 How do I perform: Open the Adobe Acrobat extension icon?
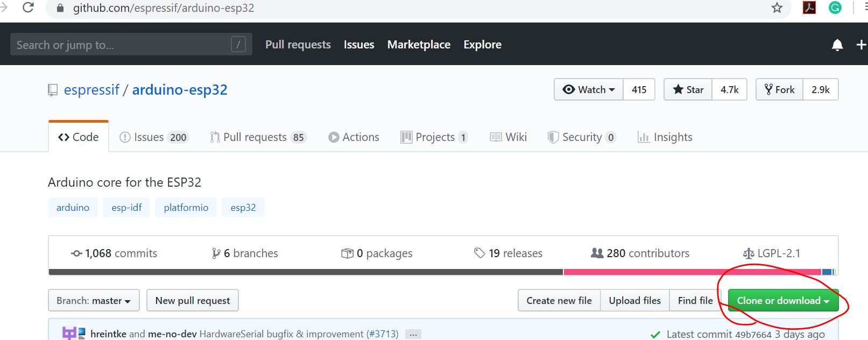coord(809,8)
